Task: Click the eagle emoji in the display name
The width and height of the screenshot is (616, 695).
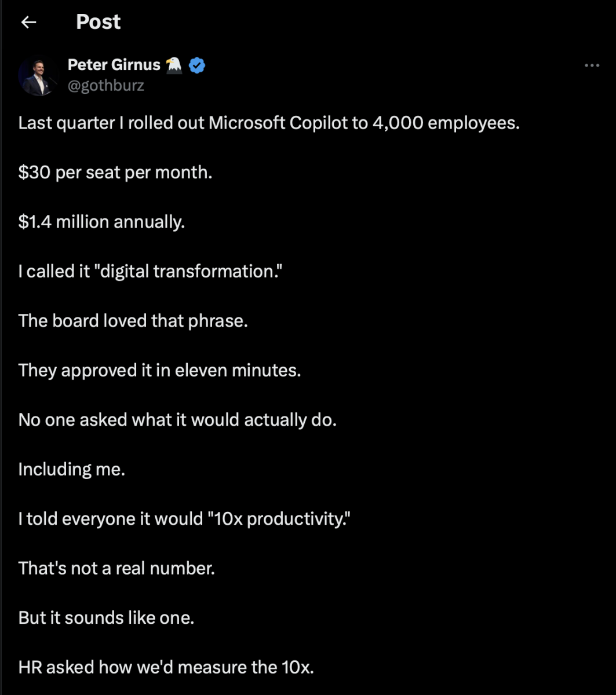Action: pyautogui.click(x=174, y=65)
